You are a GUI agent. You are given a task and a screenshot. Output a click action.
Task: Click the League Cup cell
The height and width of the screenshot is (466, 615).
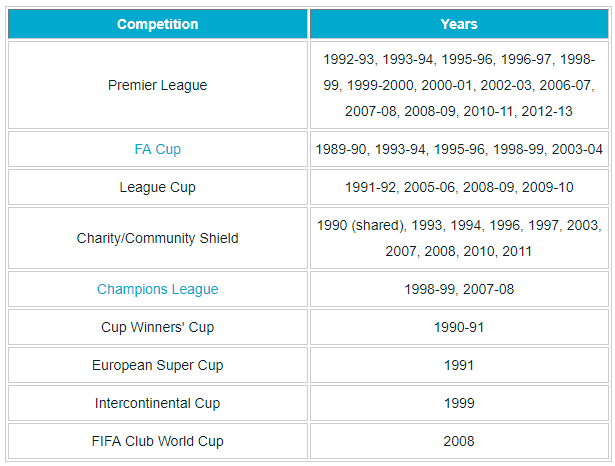(158, 187)
